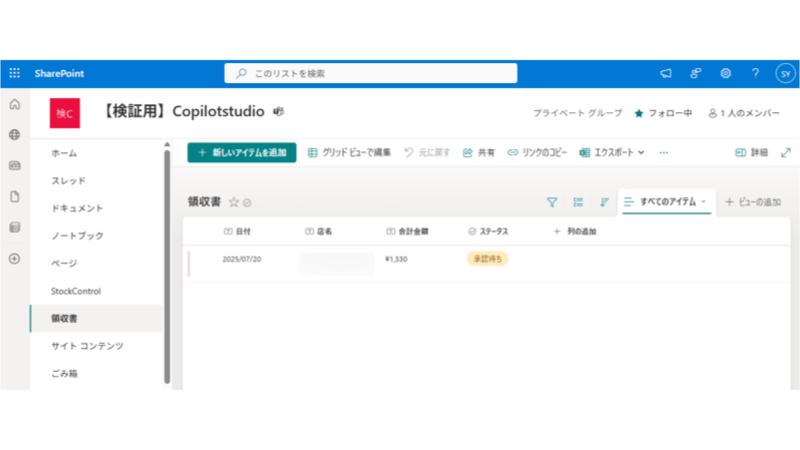Open ページ in site navigation
This screenshot has height=450, width=800.
64,263
